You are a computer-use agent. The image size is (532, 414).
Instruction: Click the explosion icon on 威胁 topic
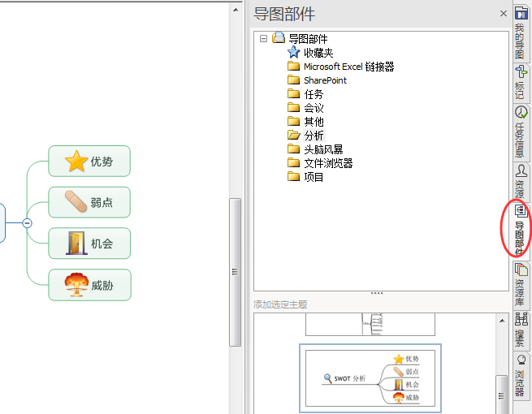click(76, 285)
